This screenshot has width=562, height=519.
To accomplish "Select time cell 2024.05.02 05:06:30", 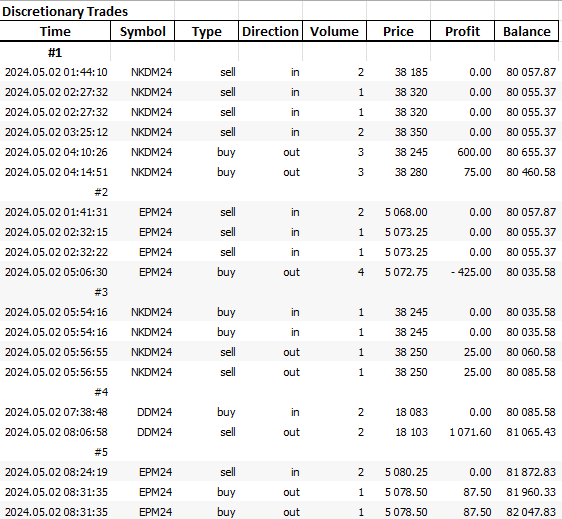I will [56, 272].
